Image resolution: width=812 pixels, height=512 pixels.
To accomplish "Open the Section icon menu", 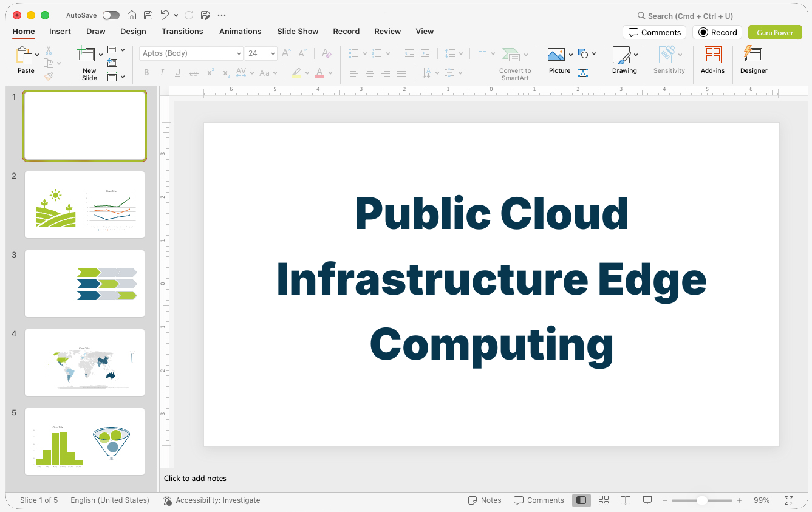I will tap(112, 77).
